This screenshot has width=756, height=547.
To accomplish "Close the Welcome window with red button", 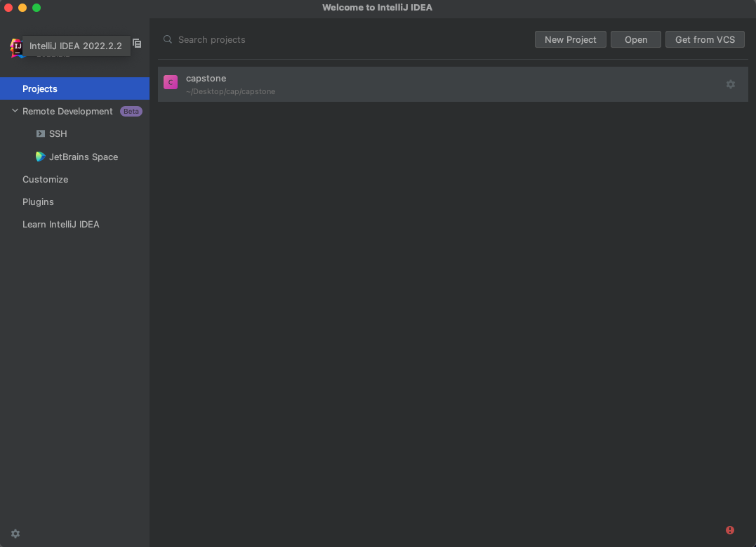I will 8,8.
